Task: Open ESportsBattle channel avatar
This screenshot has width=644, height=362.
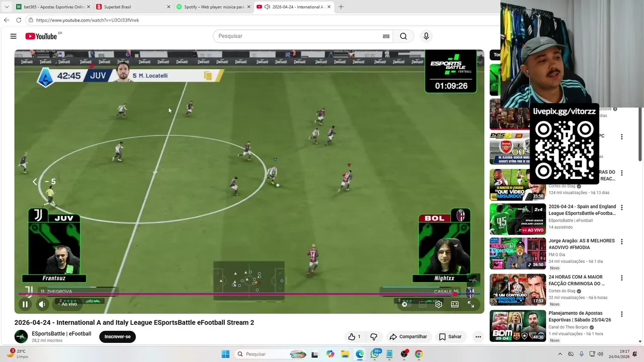Action: point(21,336)
